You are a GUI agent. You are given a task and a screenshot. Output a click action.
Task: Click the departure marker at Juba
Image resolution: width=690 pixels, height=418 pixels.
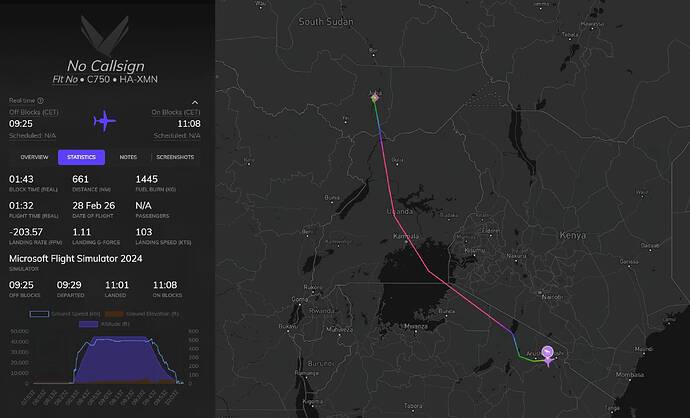(375, 97)
